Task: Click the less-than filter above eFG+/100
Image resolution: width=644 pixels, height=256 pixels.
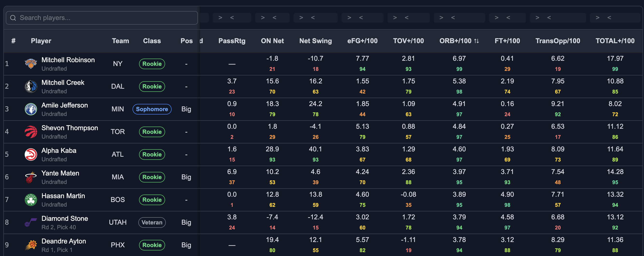Action: tap(361, 18)
